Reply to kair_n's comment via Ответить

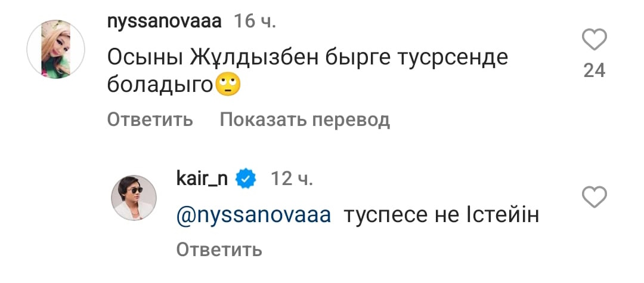click(219, 249)
